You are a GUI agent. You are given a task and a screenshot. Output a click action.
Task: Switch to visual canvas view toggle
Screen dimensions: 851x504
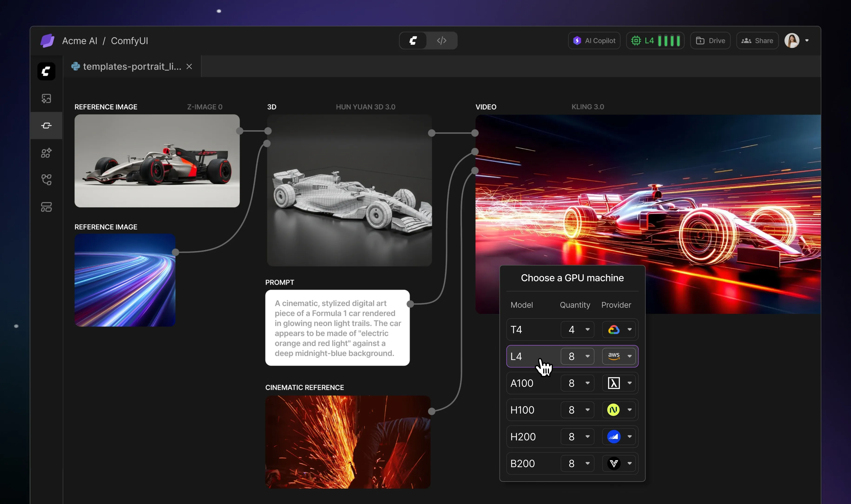click(x=413, y=41)
